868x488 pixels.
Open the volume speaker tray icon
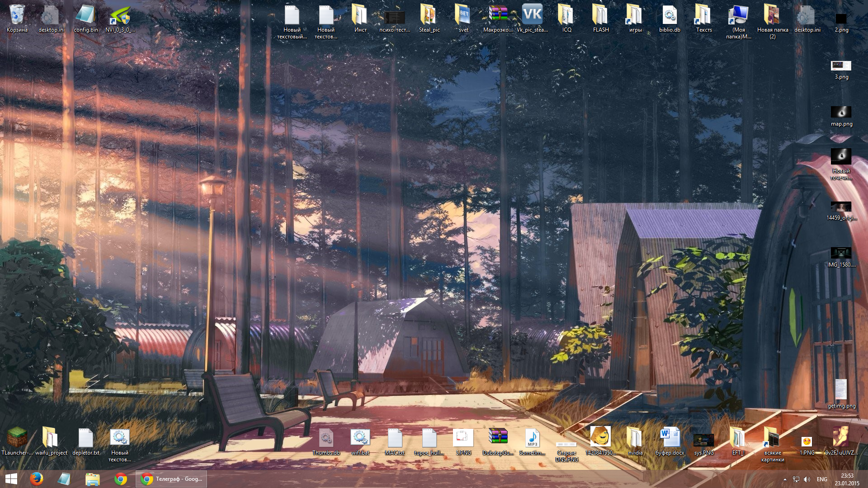(807, 479)
